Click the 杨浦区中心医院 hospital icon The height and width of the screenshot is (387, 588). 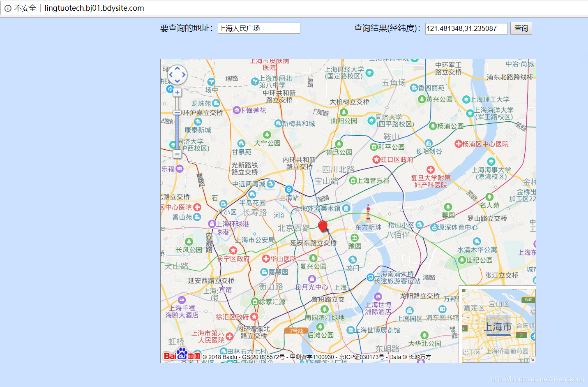458,144
